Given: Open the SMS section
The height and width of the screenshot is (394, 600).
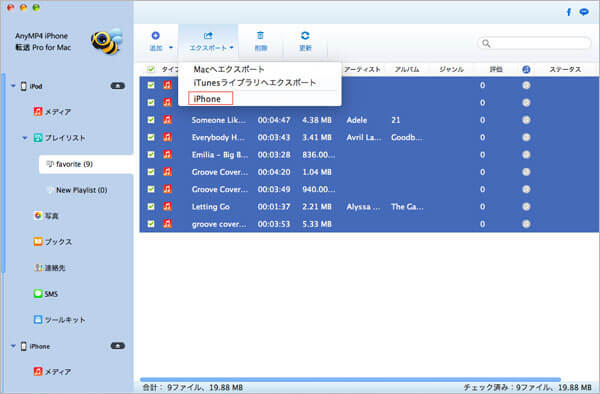Looking at the screenshot, I should coord(46,294).
